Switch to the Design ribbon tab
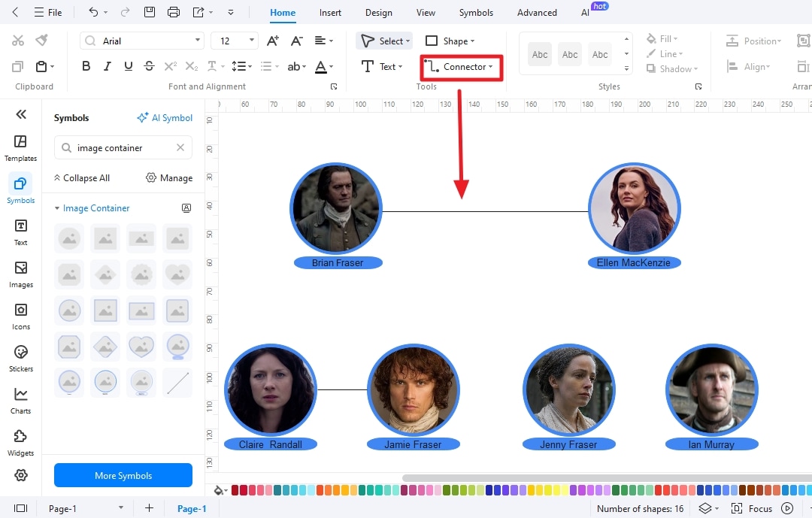The image size is (812, 518). [x=378, y=12]
